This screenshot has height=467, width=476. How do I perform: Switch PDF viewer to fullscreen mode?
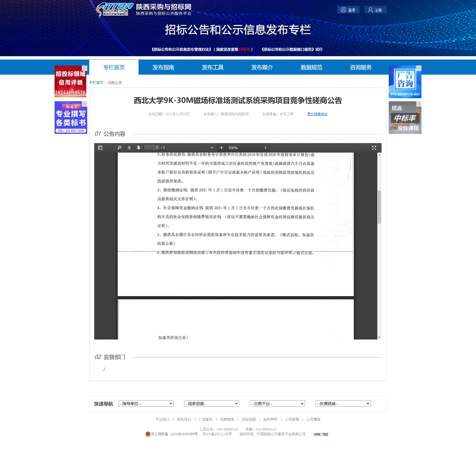tap(374, 148)
